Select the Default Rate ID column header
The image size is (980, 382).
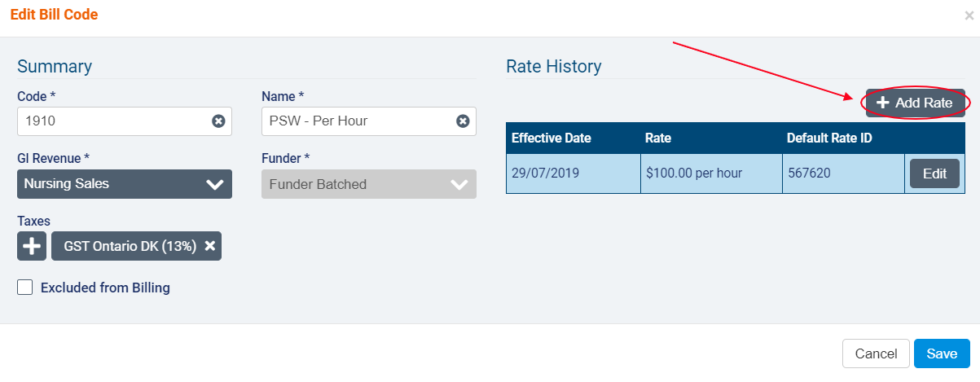pyautogui.click(x=829, y=138)
